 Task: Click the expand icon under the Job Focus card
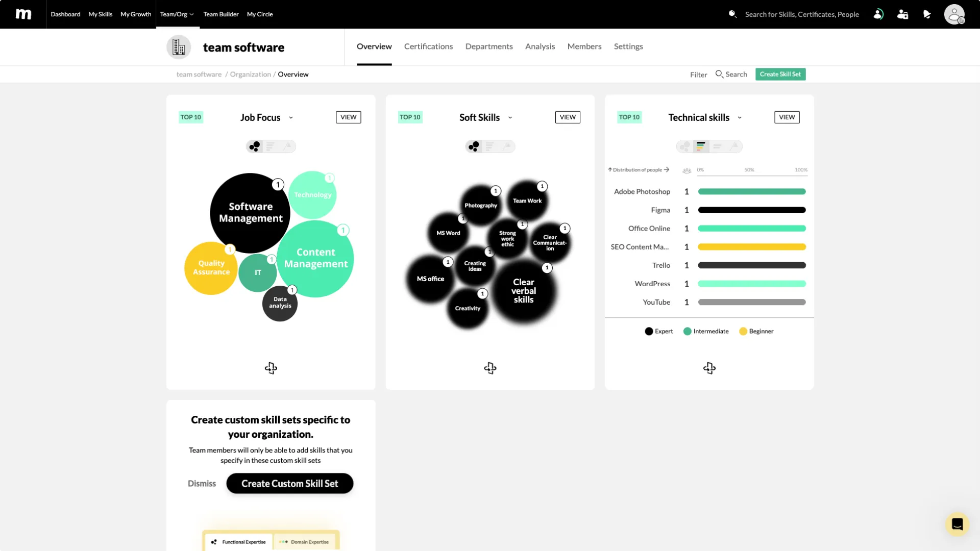pyautogui.click(x=271, y=368)
